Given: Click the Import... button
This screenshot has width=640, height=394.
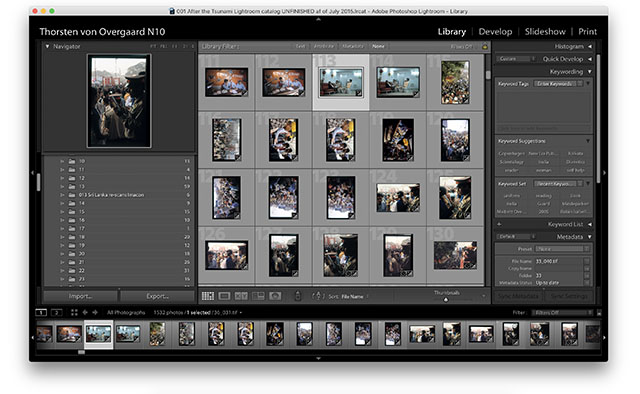Looking at the screenshot, I should (80, 296).
